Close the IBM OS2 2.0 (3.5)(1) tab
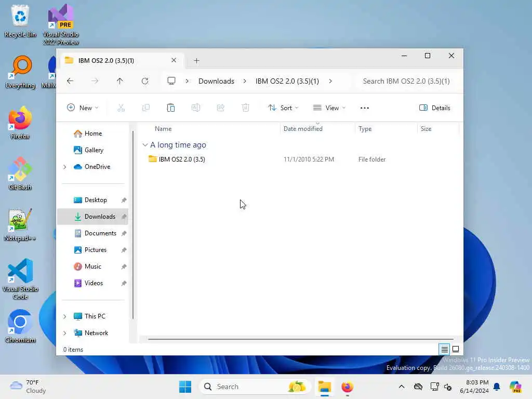The height and width of the screenshot is (399, 532). pos(174,60)
